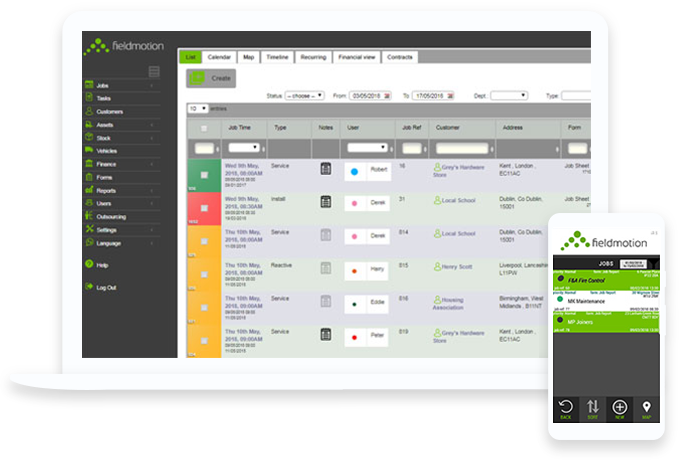
Task: Click Harry's orange user color dot
Action: click(354, 271)
